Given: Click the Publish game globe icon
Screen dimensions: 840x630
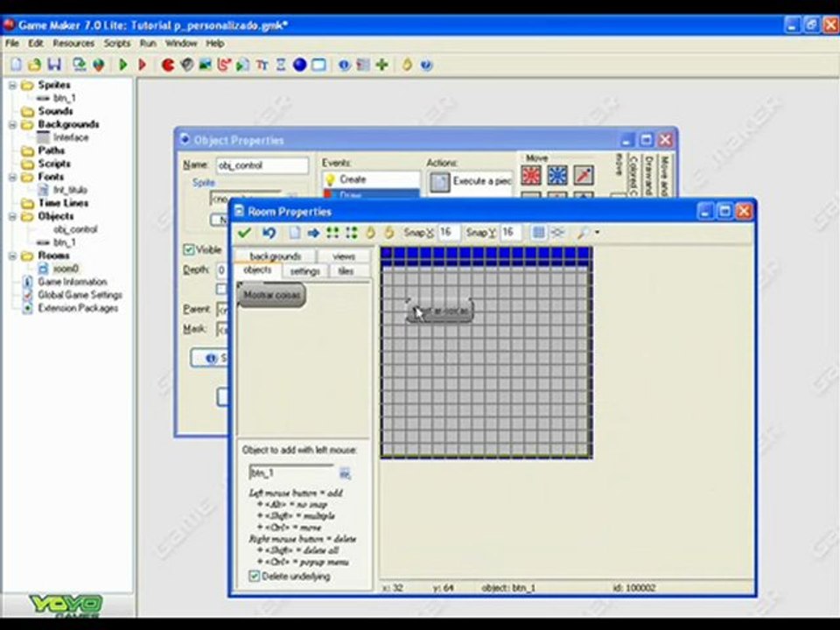Looking at the screenshot, I should click(99, 65).
